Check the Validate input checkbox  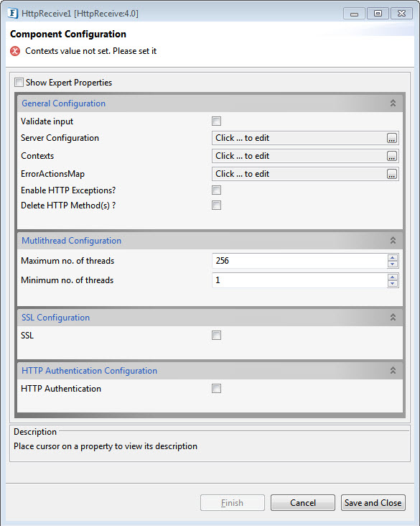tap(217, 121)
